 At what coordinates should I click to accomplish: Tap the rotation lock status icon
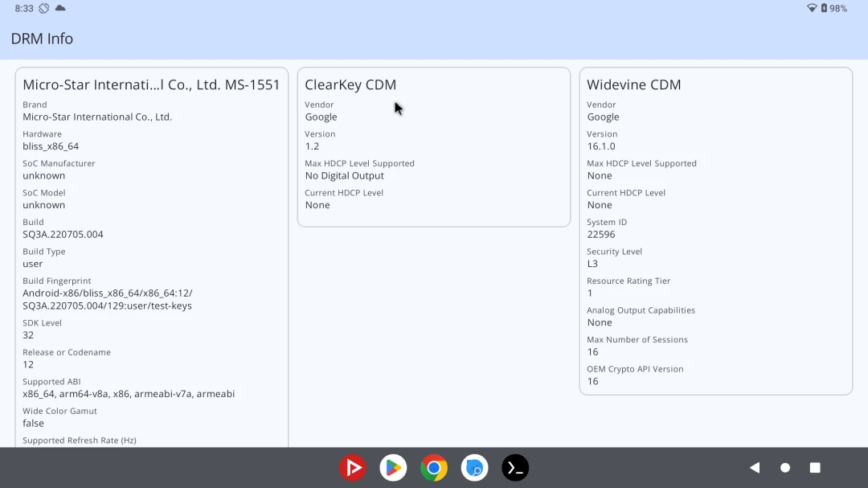click(x=43, y=8)
